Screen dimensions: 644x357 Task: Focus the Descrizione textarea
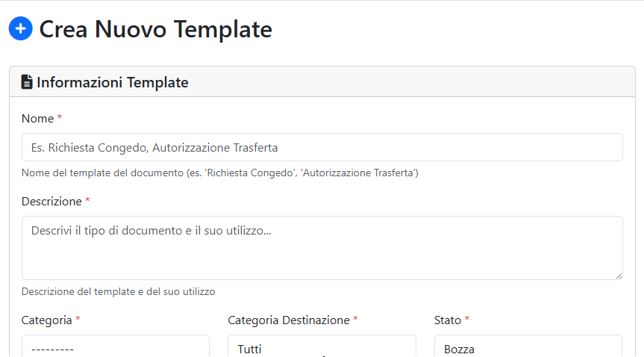click(x=322, y=247)
